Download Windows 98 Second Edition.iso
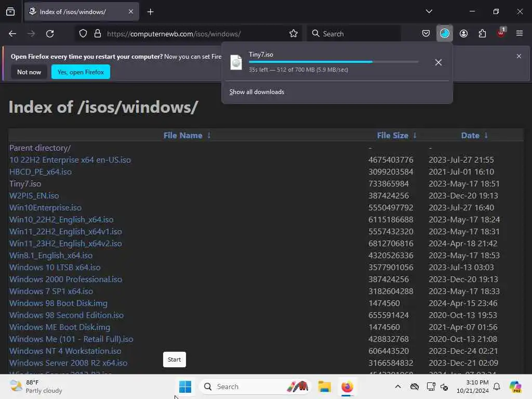Viewport: 532px width, 399px height. coord(66,315)
